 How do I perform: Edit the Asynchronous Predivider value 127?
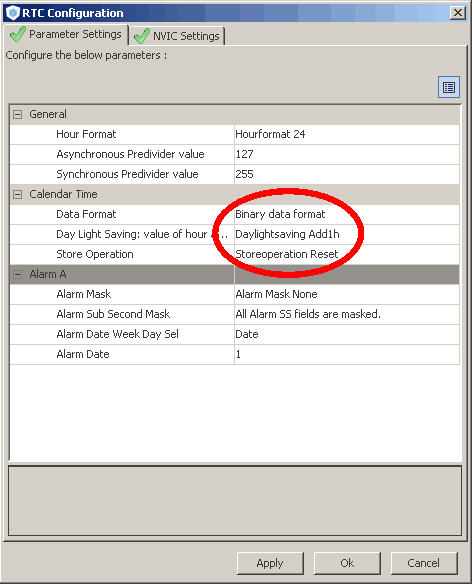pyautogui.click(x=346, y=154)
